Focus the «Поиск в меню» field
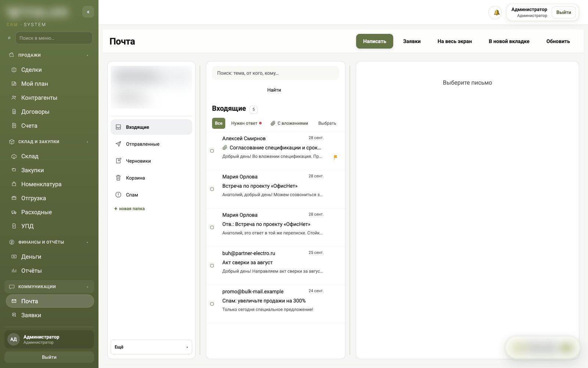This screenshot has height=368, width=588. tap(54, 38)
